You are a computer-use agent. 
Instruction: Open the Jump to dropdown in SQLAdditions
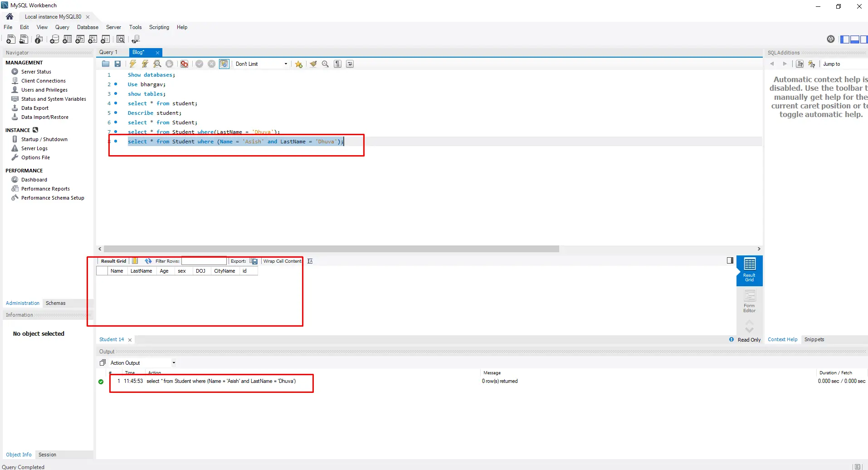coord(831,64)
